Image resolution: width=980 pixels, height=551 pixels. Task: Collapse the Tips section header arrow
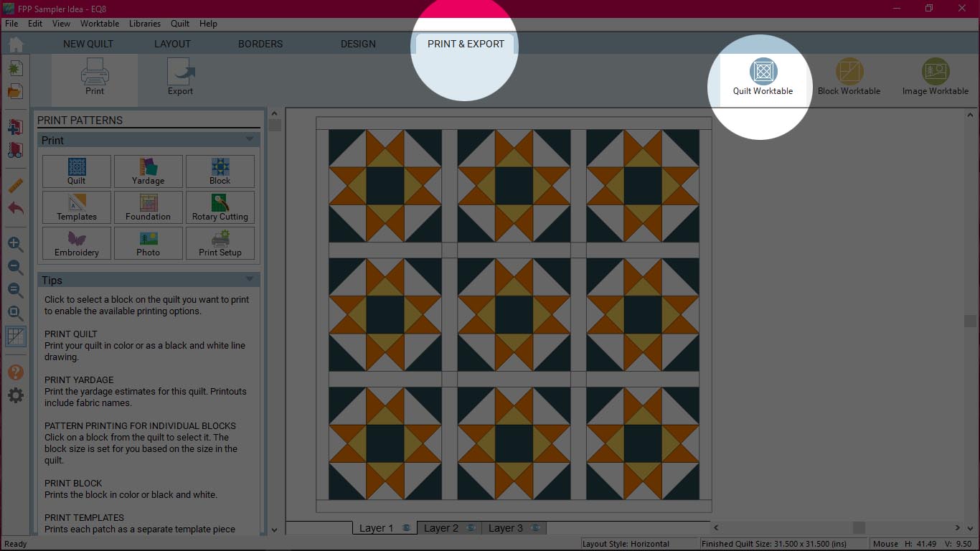pos(250,279)
